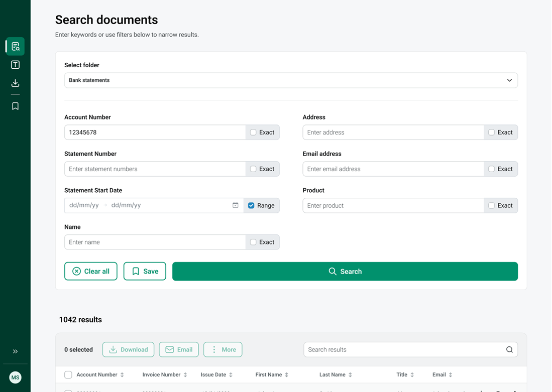This screenshot has height=392, width=552.
Task: Open the document search sidebar icon
Action: (x=16, y=46)
